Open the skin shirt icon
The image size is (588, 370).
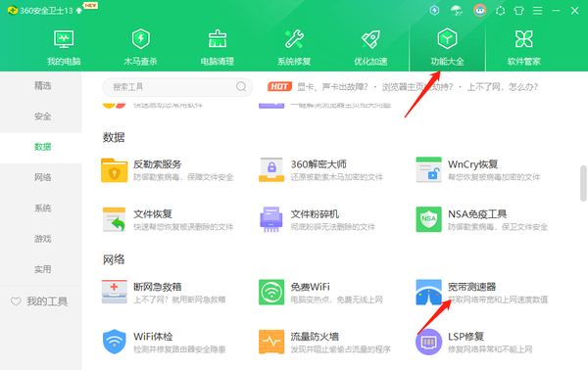519,11
